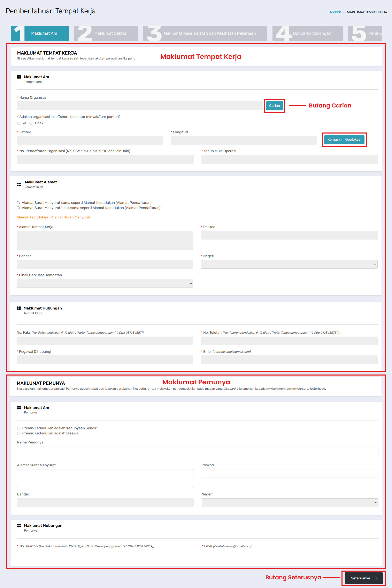Choose Alamat Surat Menyurat sama seperti Alamat Kedudukan
This screenshot has width=392, height=588.
pyautogui.click(x=18, y=203)
